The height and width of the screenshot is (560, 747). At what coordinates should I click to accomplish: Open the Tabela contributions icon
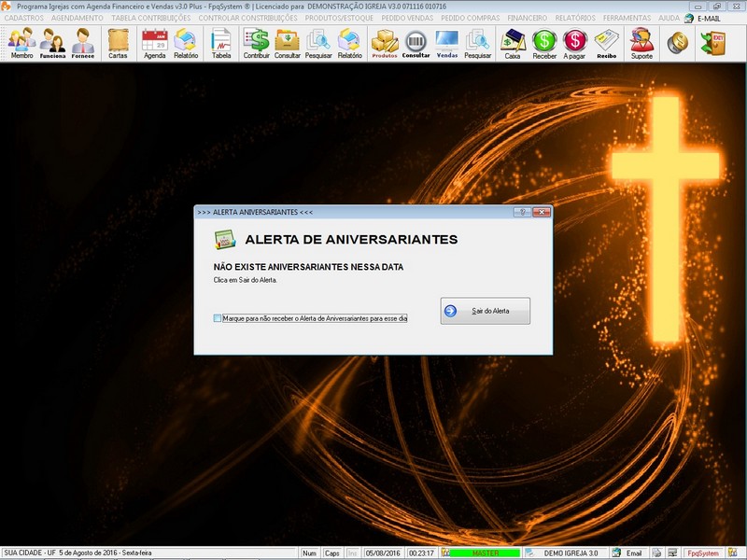[221, 43]
